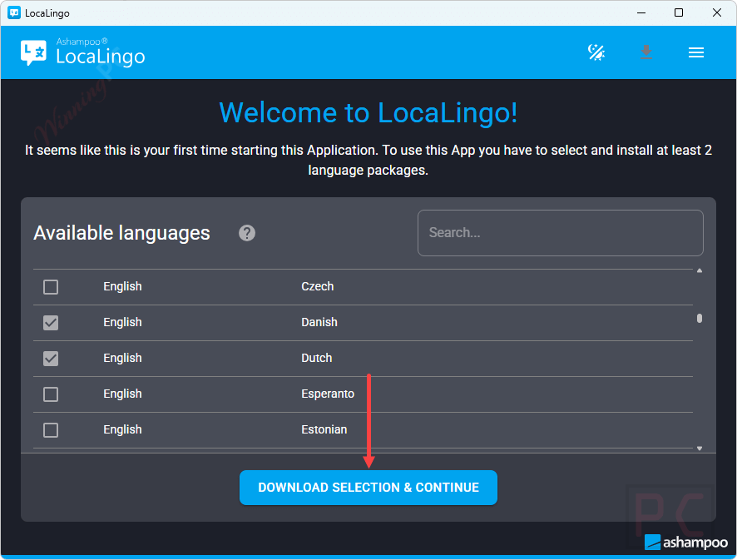Viewport: 737px width, 560px height.
Task: Select the Czech language text
Action: click(x=317, y=286)
